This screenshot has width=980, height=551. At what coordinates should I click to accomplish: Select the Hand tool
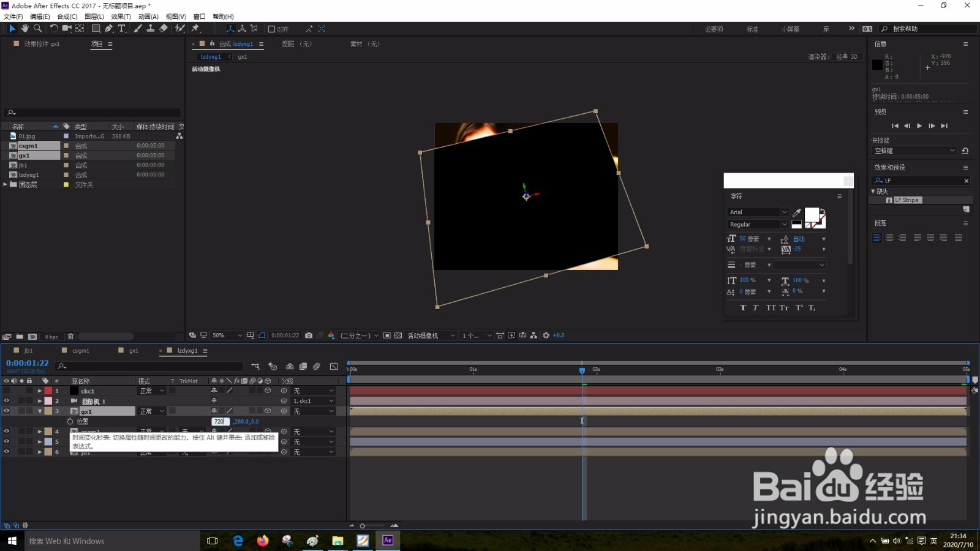click(24, 28)
